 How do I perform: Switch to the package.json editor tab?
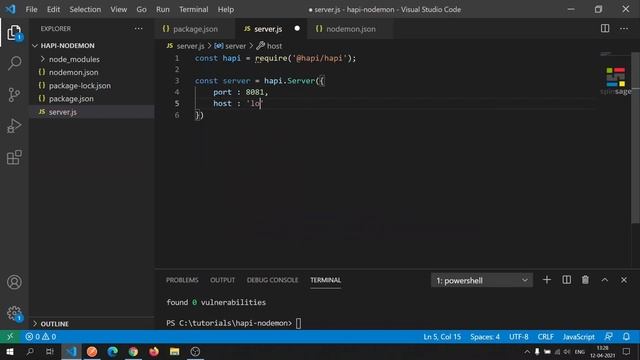(195, 29)
